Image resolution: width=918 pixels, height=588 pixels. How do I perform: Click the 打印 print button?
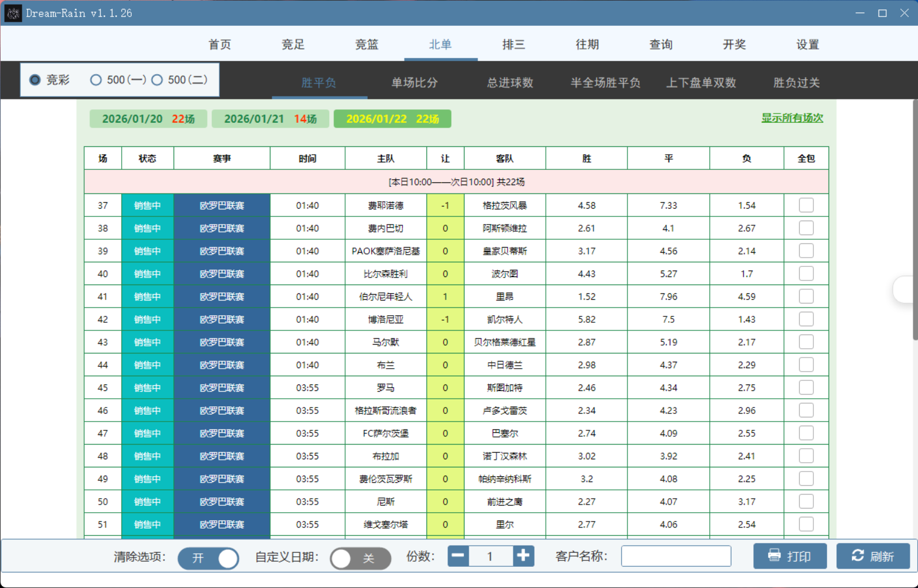(790, 556)
